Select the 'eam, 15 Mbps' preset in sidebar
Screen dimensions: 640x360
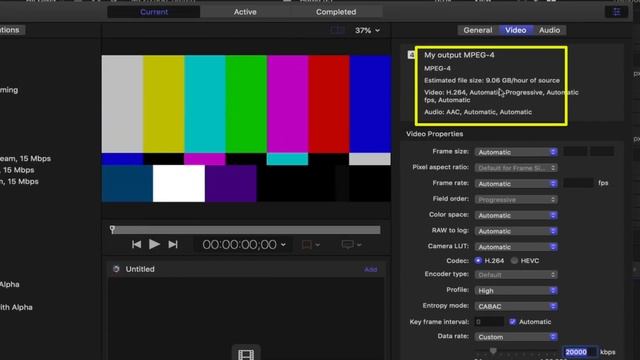[x=25, y=158]
